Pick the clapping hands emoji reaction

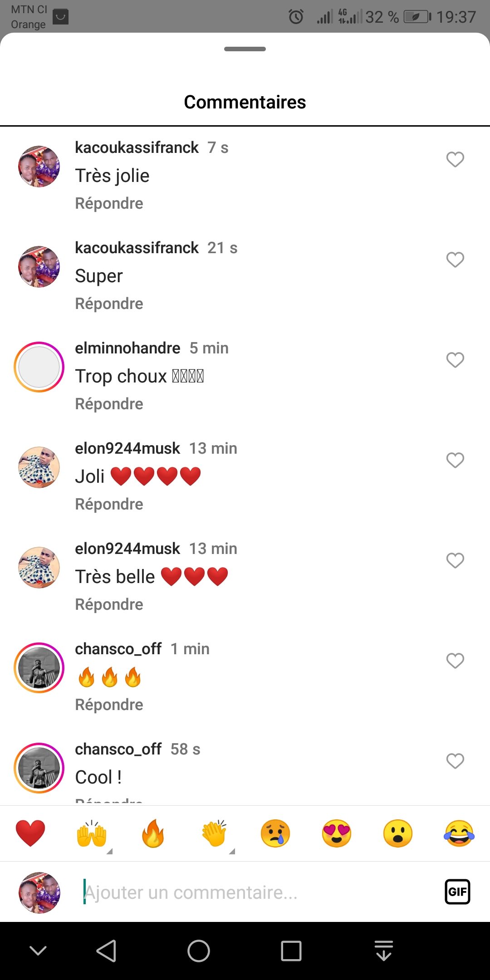[x=214, y=833]
